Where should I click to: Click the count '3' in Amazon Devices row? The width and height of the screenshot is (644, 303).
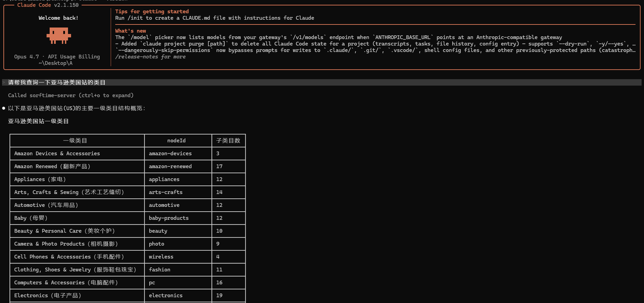click(x=218, y=154)
